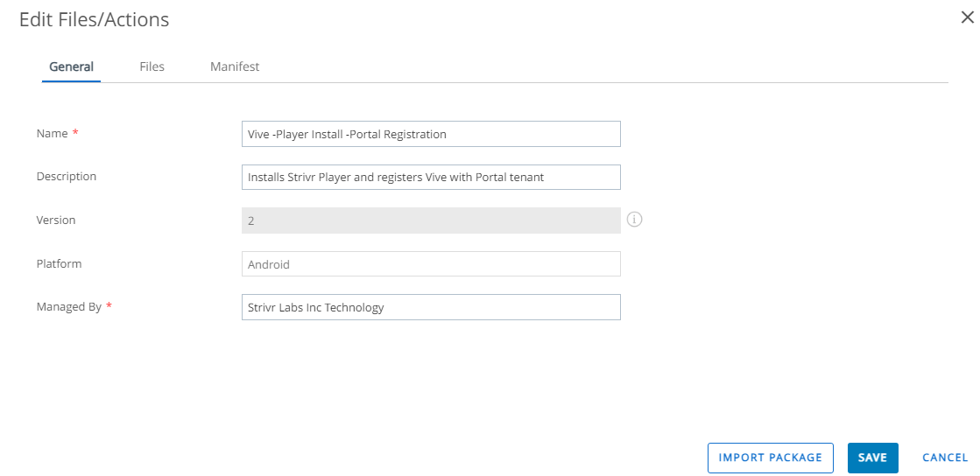Image resolution: width=980 pixels, height=476 pixels.
Task: Close the Edit Files/Actions dialog
Action: [x=967, y=18]
